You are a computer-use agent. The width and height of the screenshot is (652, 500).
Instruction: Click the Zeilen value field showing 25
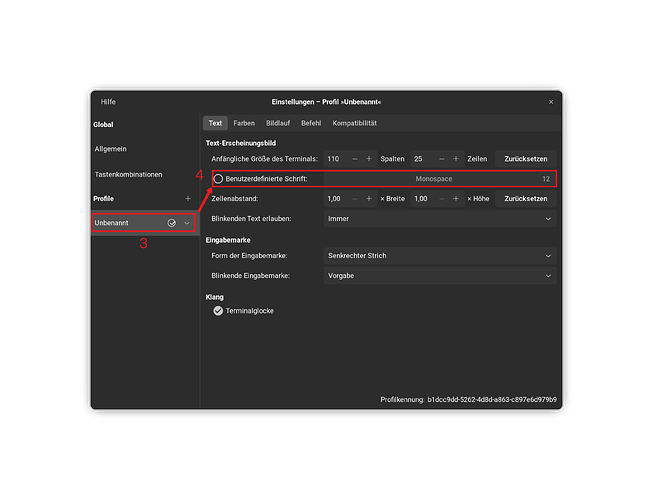pyautogui.click(x=422, y=159)
